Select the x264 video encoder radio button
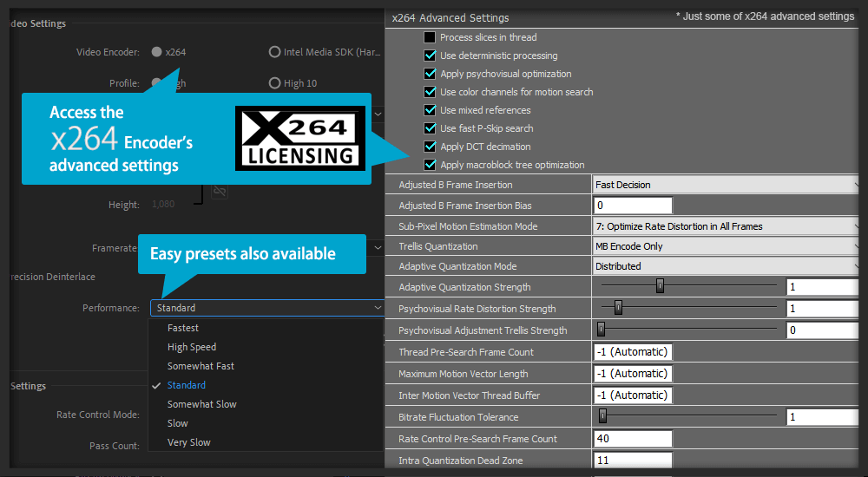 pos(156,52)
